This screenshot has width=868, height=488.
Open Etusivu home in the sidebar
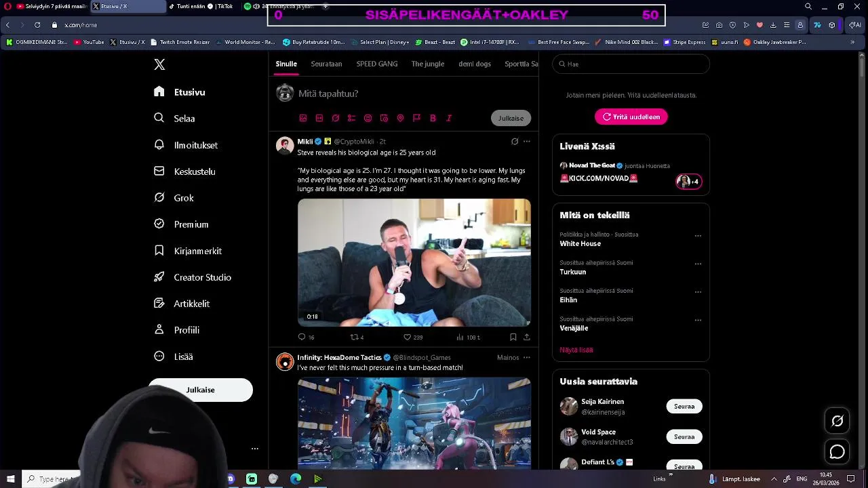(x=180, y=92)
